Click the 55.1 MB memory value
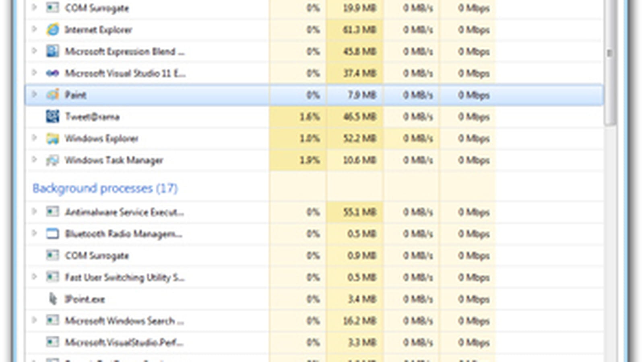The height and width of the screenshot is (362, 644). tap(359, 212)
